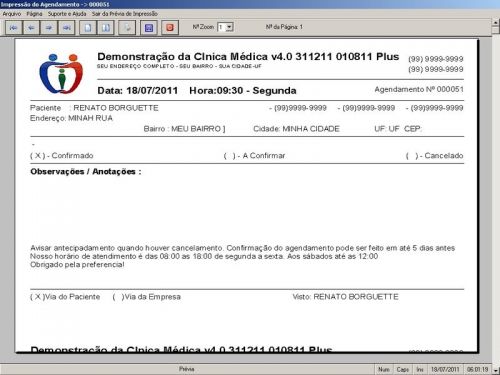This screenshot has height=375, width=500.
Task: Click scrollbar down arrow at bottom right
Action: tap(496, 370)
